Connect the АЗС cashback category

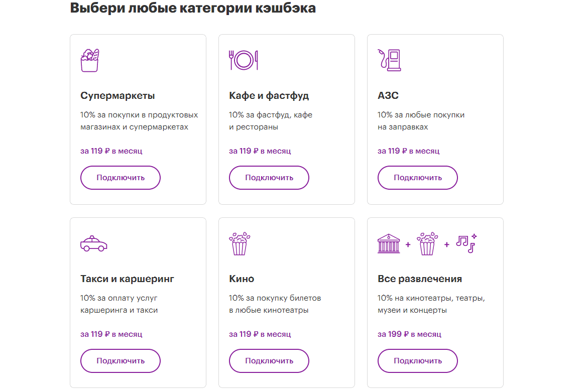coord(417,178)
